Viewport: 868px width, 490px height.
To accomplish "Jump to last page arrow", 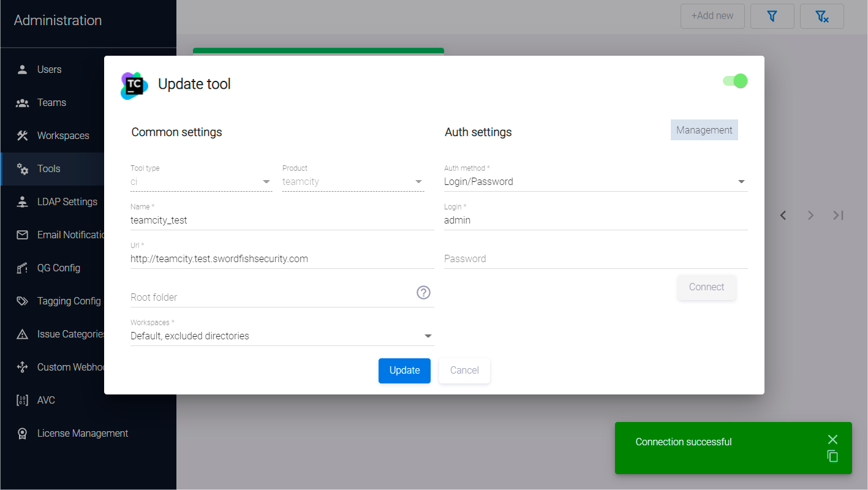I will tap(838, 215).
